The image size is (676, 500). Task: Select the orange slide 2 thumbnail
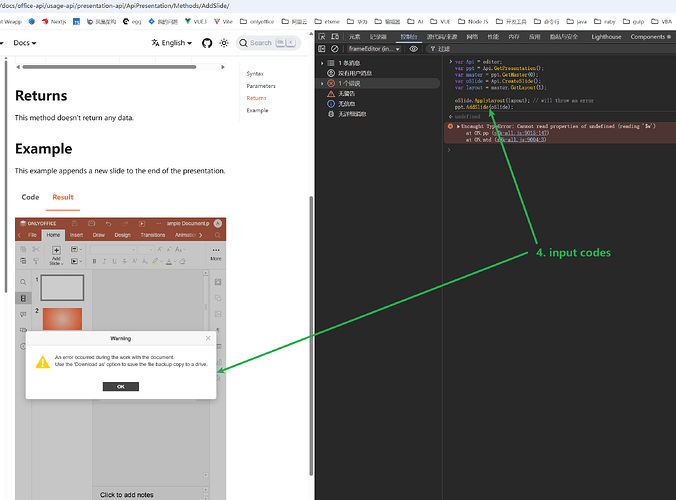62,319
